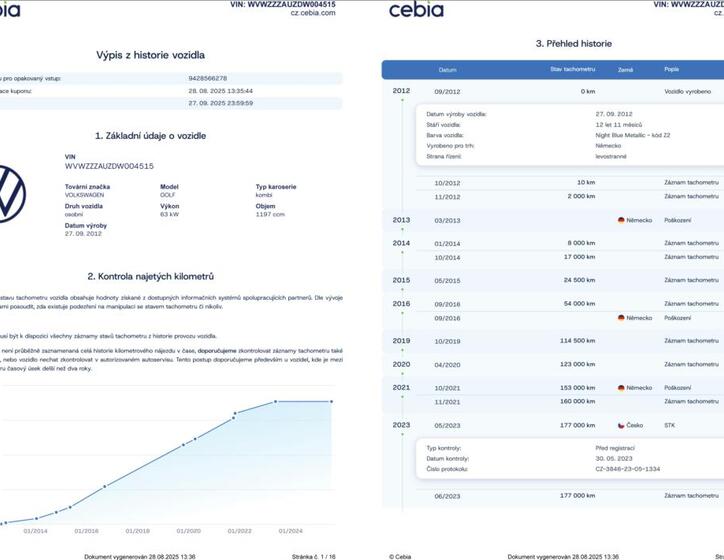Viewport: 724px width, 560px height.
Task: Click the Cebia logo on the history page
Action: tap(415, 10)
